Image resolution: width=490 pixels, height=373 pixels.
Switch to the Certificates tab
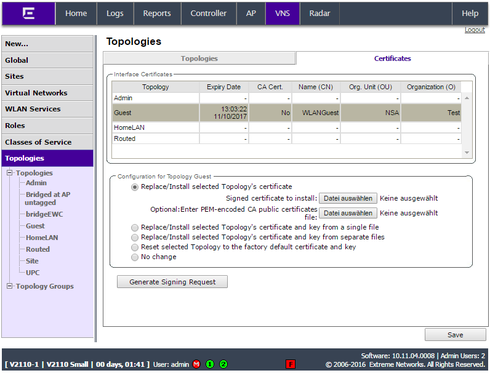[x=392, y=59]
